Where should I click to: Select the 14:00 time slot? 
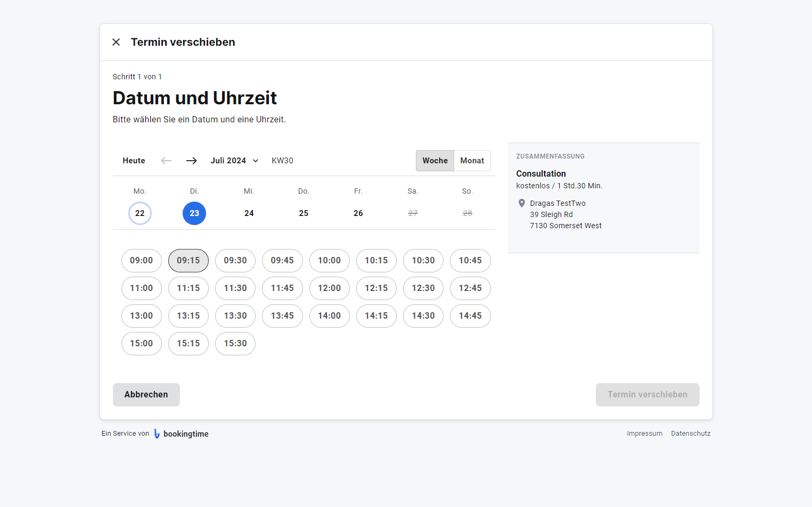330,316
